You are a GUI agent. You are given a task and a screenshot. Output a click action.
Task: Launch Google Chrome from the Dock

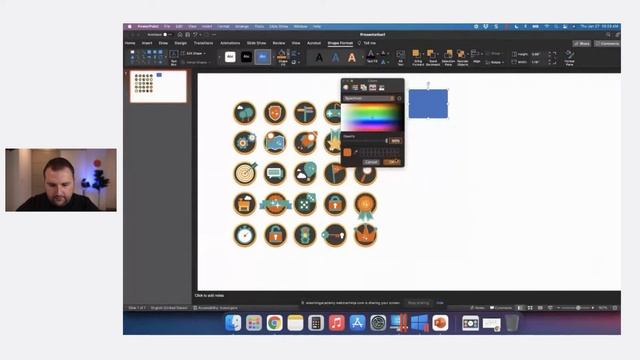point(275,323)
